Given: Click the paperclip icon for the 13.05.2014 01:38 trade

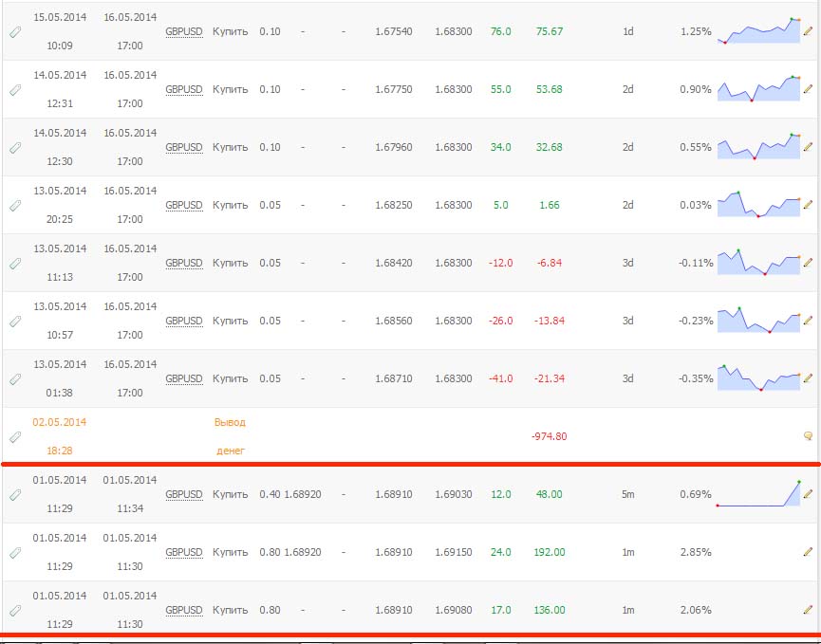Looking at the screenshot, I should click(x=15, y=379).
